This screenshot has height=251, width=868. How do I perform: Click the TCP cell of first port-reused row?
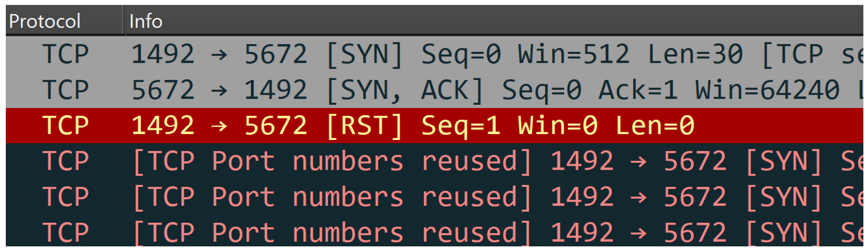(65, 161)
